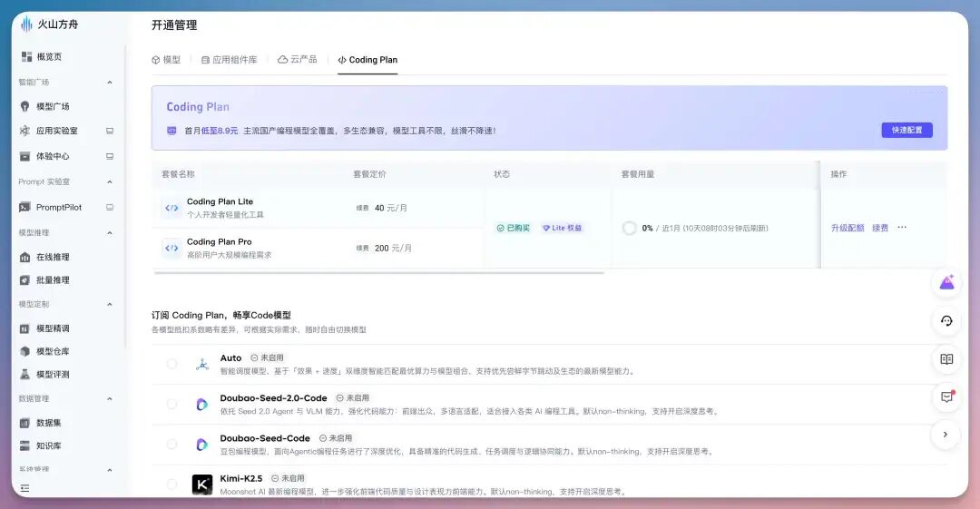
Task: Click the 首月低至8.9元 promo text
Action: tap(211, 131)
